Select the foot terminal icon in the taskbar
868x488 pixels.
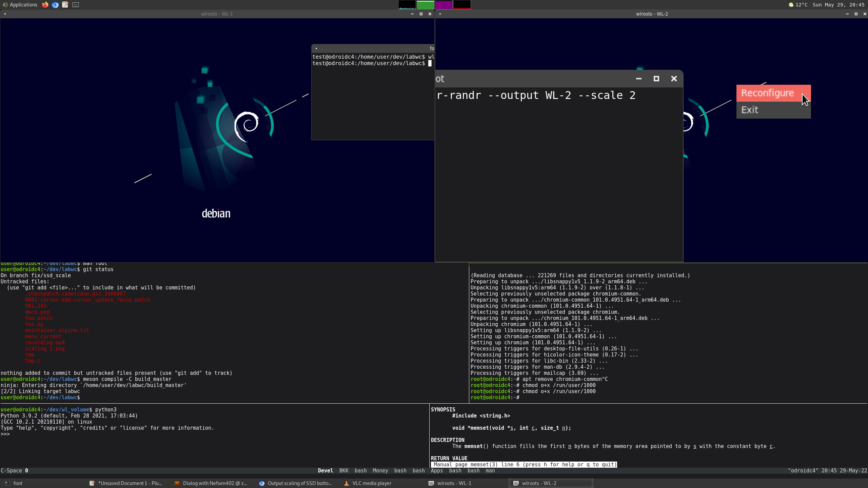18,483
